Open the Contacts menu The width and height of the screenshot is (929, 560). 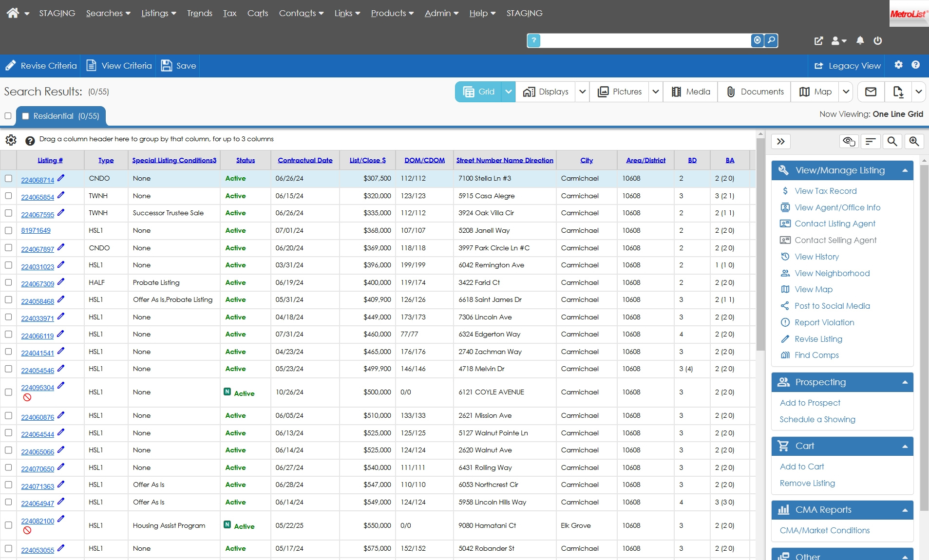[301, 13]
